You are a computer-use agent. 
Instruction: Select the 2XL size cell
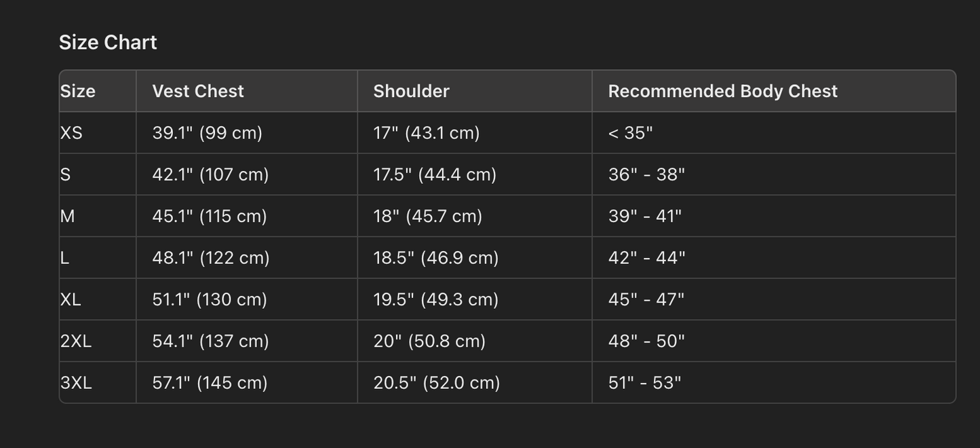tap(76, 341)
